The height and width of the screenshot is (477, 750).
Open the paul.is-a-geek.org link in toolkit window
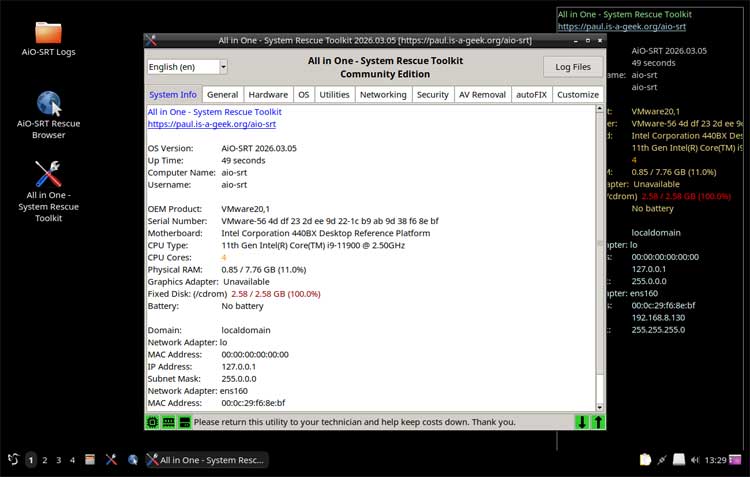(x=211, y=124)
